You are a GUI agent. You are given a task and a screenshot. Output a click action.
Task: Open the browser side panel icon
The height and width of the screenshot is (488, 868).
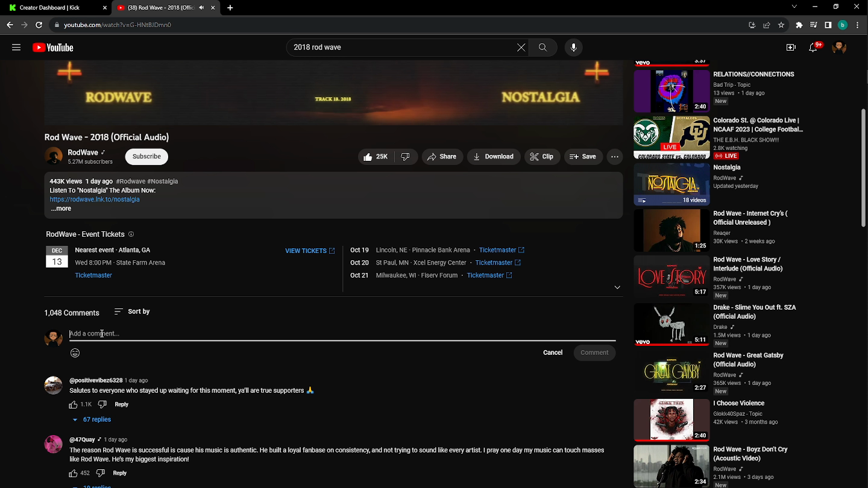click(x=828, y=25)
